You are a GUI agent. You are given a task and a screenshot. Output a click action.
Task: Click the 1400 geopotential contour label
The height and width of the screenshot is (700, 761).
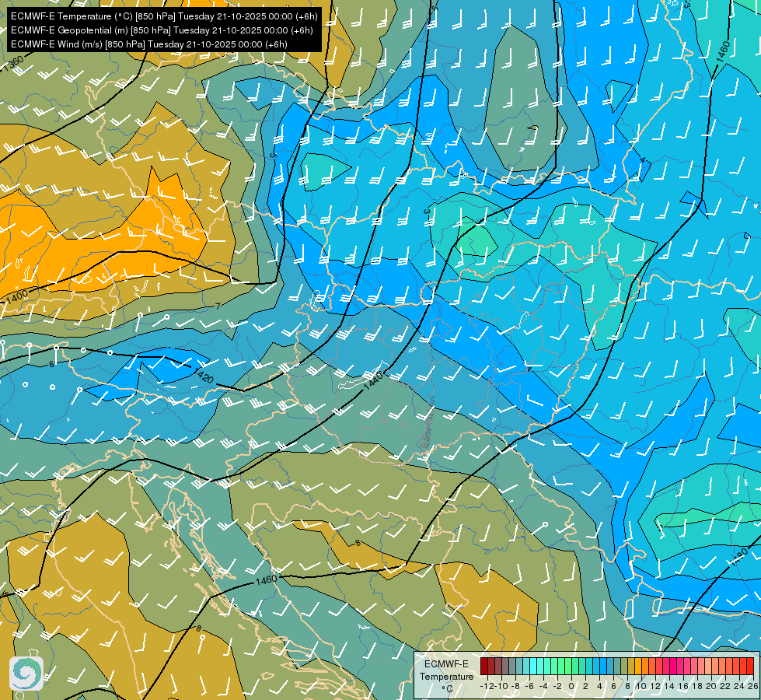18,296
